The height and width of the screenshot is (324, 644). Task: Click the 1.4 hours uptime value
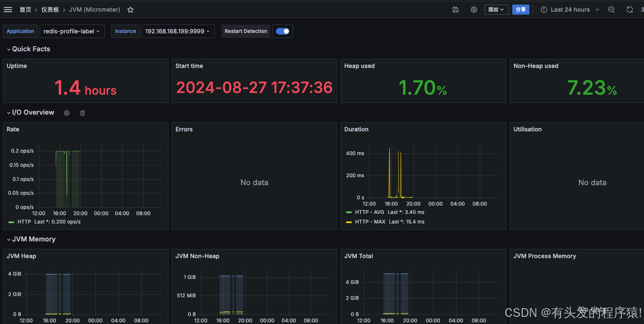coord(85,88)
